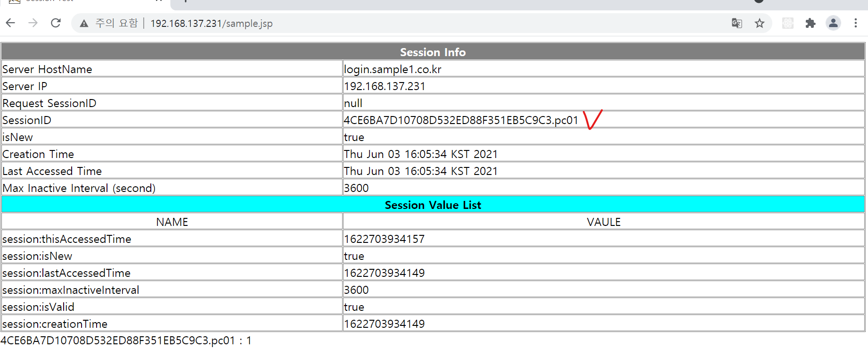Screen dimensions: 868x349
Task: Click the 'Server HostName' label
Action: point(47,69)
